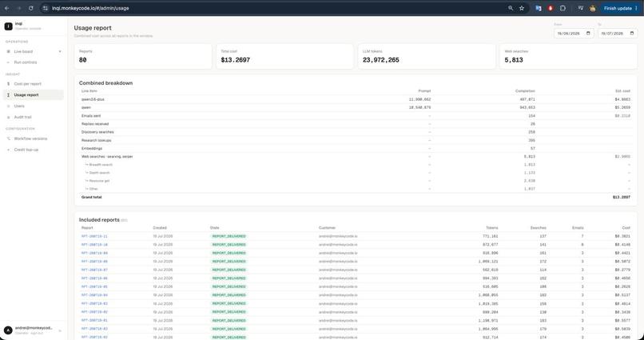Click the Created column header
Viewport: 644px width, 340px height.
(160, 228)
